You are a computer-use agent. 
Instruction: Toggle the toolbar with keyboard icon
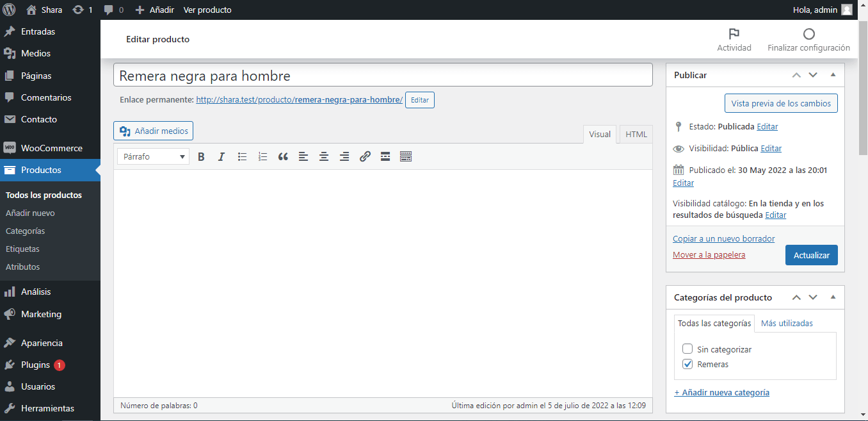pos(406,156)
